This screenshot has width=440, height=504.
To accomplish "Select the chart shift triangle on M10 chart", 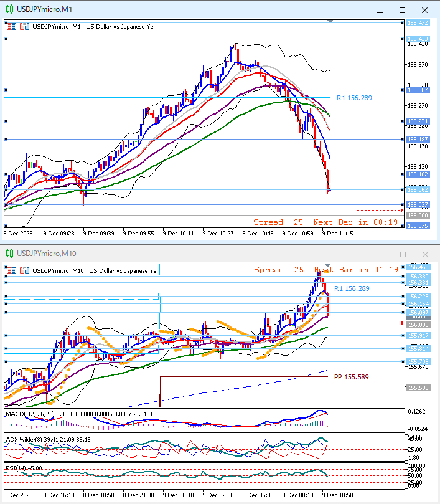I will (328, 266).
